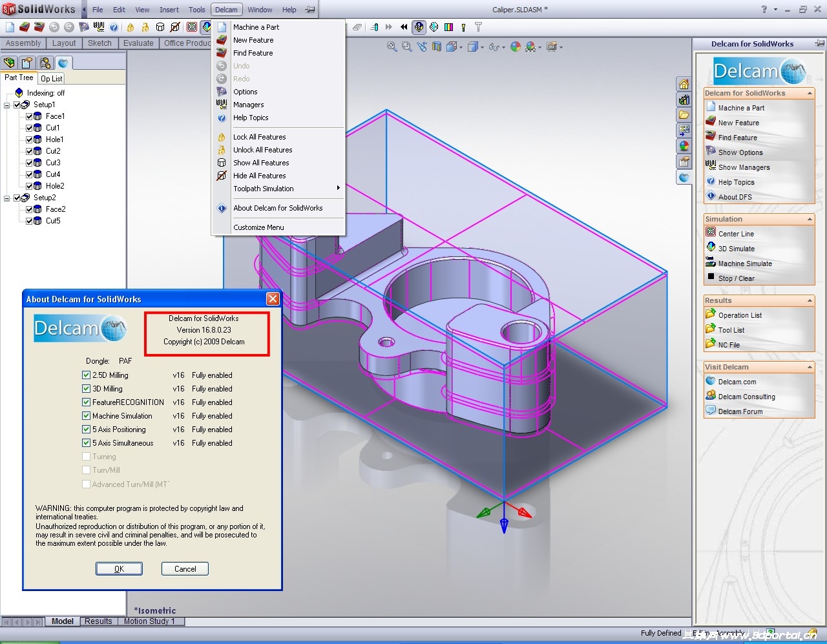Image resolution: width=827 pixels, height=644 pixels.
Task: Open the FeatureManager design tree tab
Action: 9,63
